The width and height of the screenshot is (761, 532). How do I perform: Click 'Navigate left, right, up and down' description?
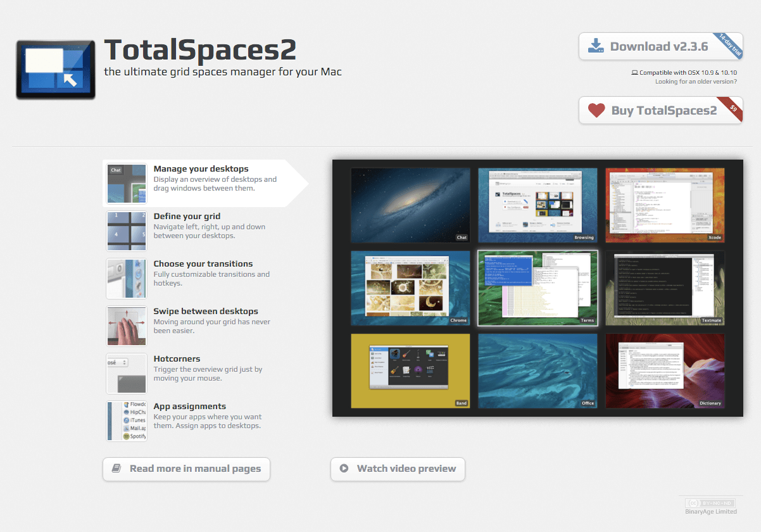[x=210, y=231]
